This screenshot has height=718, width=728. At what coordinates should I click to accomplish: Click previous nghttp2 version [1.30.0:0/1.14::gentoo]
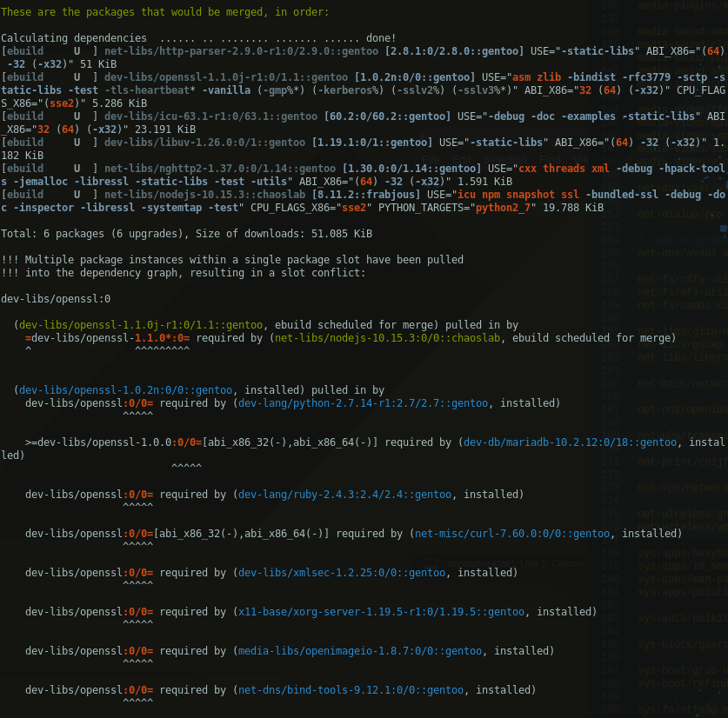click(411, 168)
